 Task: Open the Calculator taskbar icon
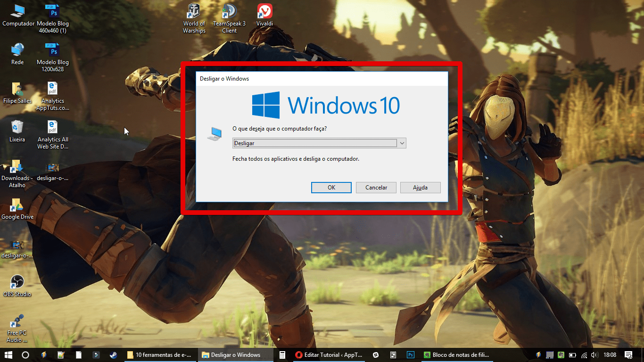pyautogui.click(x=282, y=355)
